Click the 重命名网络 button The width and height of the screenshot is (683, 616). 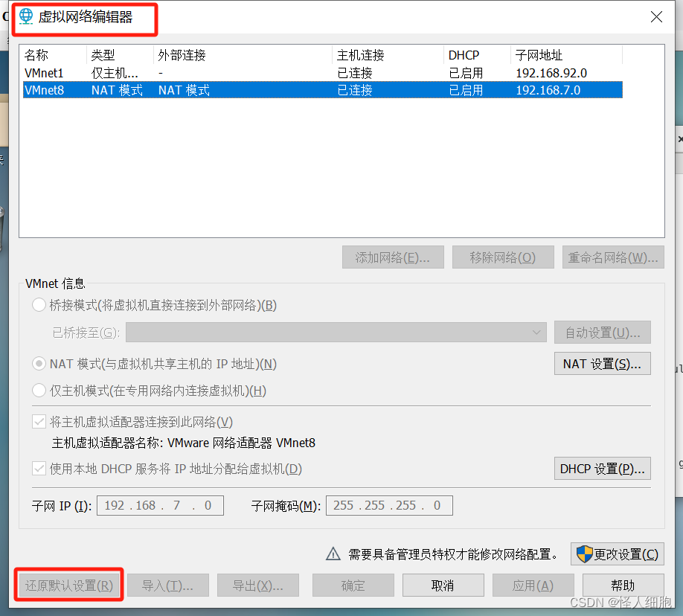coord(613,257)
